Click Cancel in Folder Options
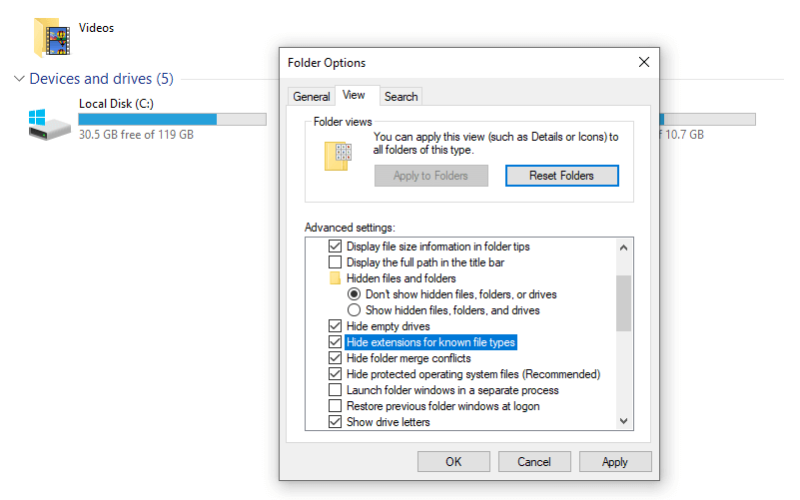 pos(534,462)
